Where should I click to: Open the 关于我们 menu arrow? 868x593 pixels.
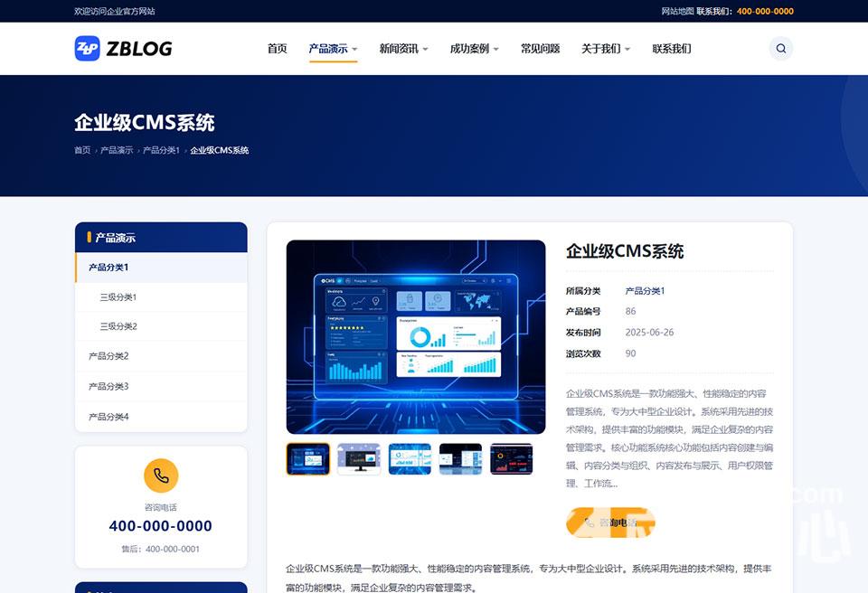[627, 50]
